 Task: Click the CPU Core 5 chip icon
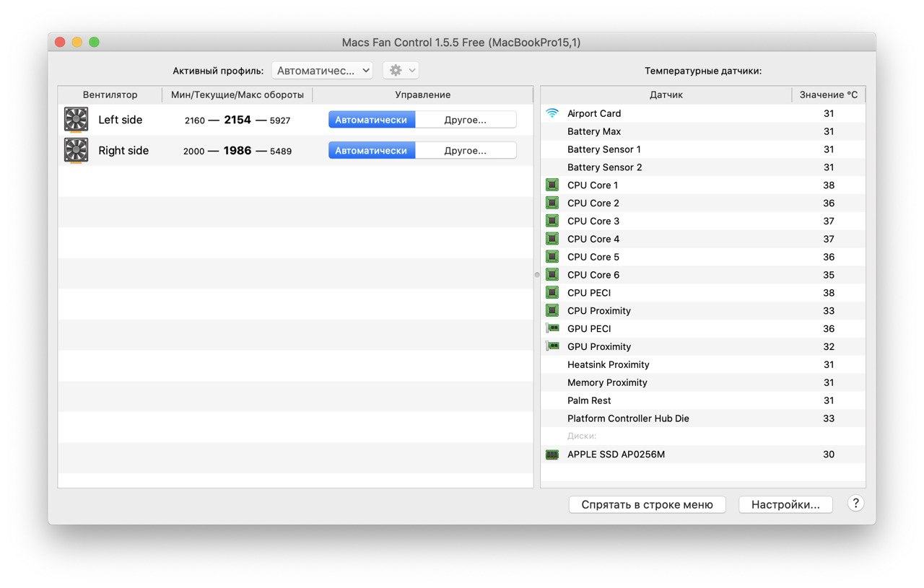pos(552,257)
